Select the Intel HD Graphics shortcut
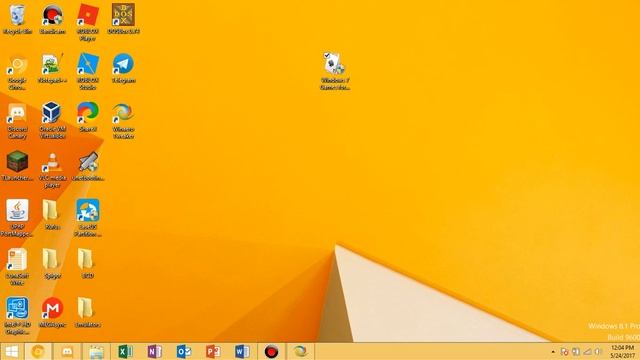 coord(17,316)
